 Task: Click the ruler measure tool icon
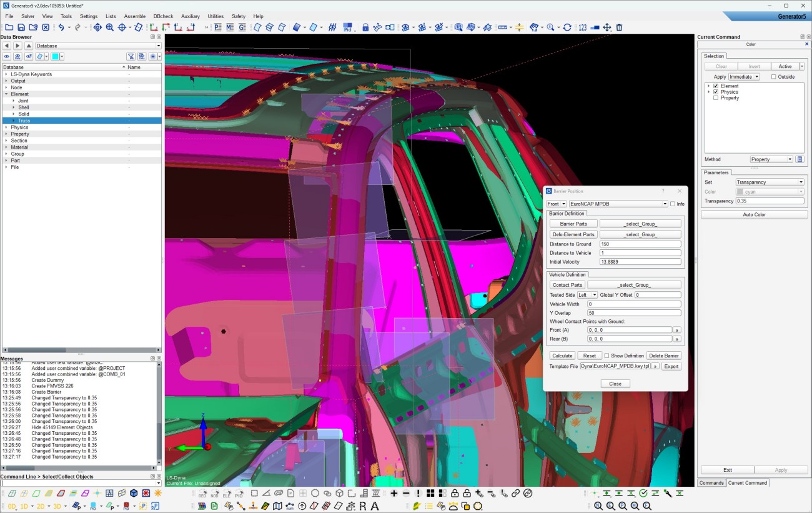(x=502, y=27)
